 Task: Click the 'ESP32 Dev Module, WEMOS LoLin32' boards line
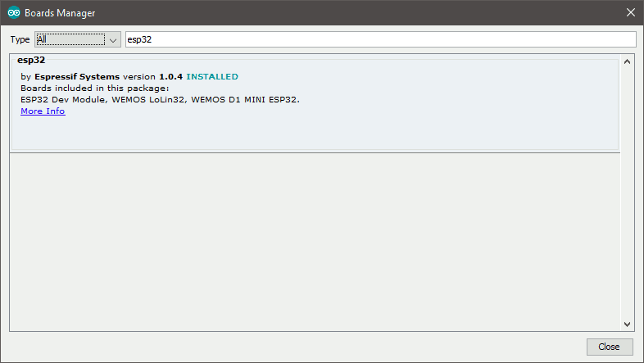coord(160,100)
